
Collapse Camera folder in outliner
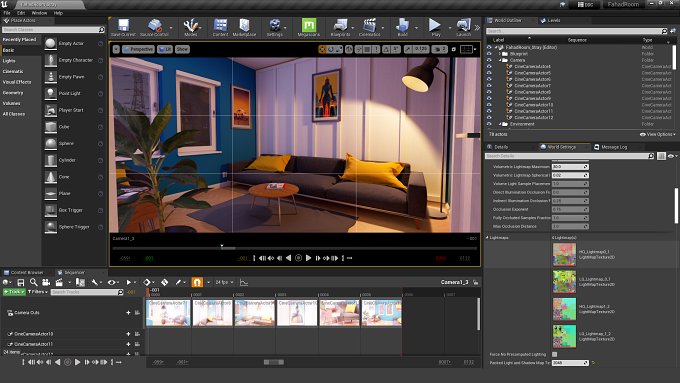(500, 60)
